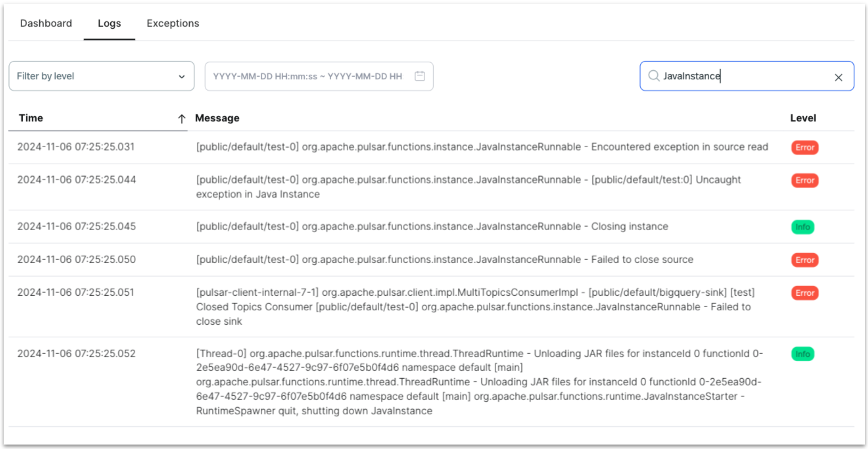Click the Error badge on the first log row
This screenshot has height=449, width=868.
click(x=805, y=147)
